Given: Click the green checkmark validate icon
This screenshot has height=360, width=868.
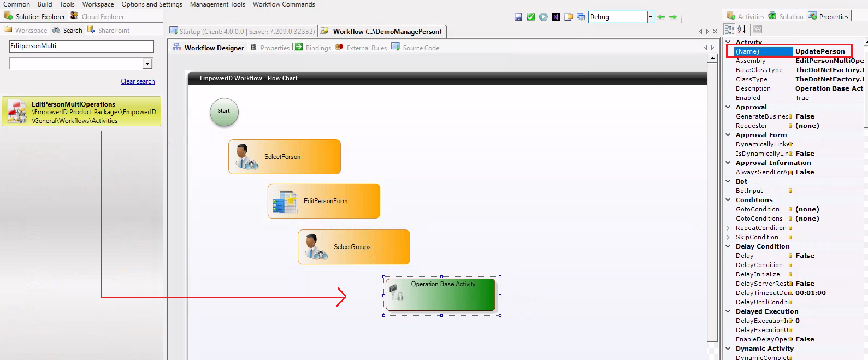Looking at the screenshot, I should [530, 17].
